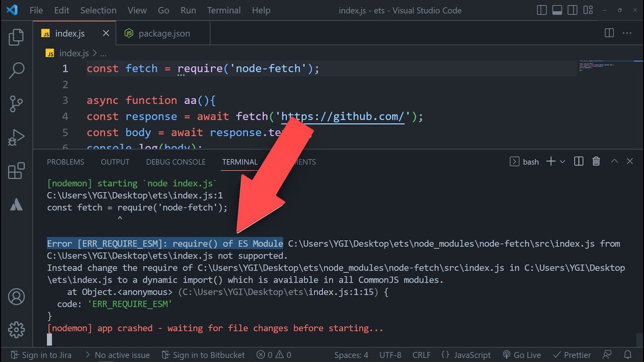
Task: Switch to the OUTPUT panel tab
Action: [115, 162]
